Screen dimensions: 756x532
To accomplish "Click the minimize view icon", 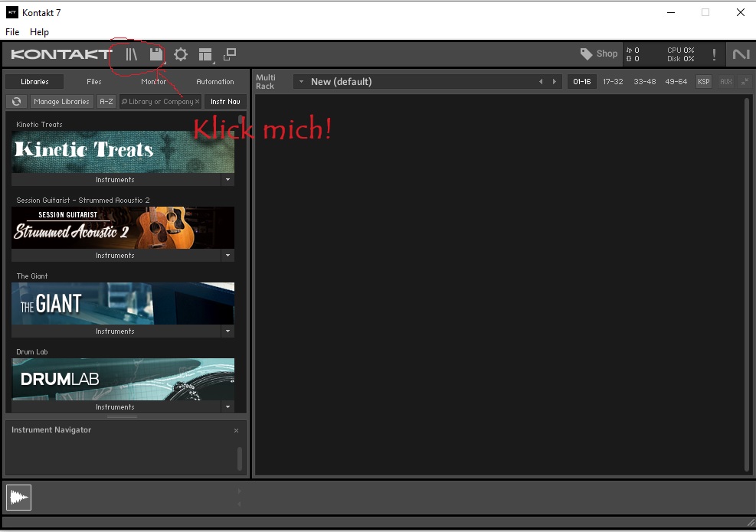I will click(x=229, y=54).
